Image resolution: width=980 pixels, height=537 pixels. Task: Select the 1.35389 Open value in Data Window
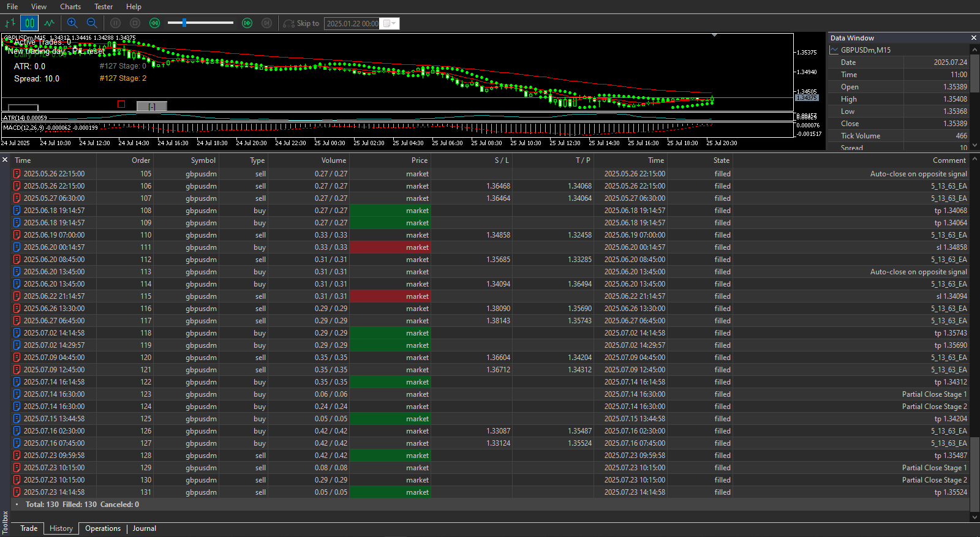[x=955, y=87]
